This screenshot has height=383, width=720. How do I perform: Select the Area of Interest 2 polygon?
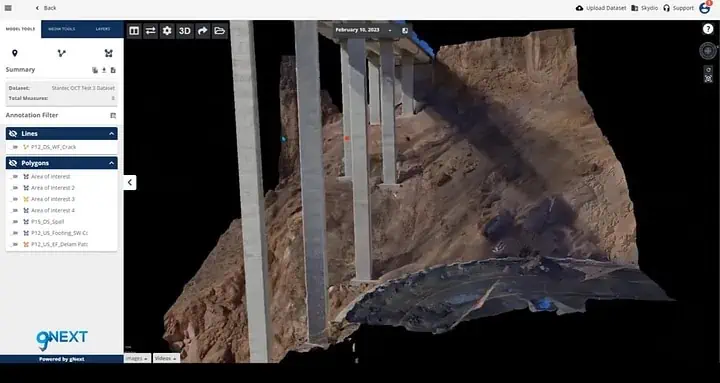(53, 188)
